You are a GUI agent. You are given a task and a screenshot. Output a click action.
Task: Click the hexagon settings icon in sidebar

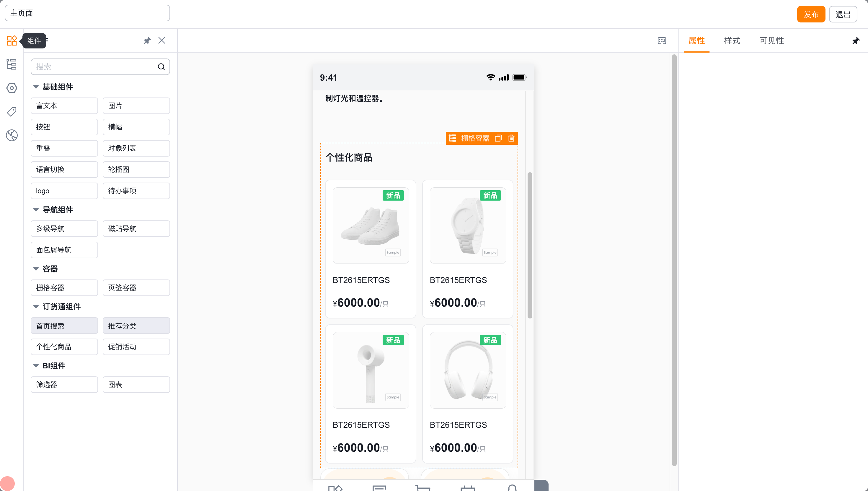(12, 88)
